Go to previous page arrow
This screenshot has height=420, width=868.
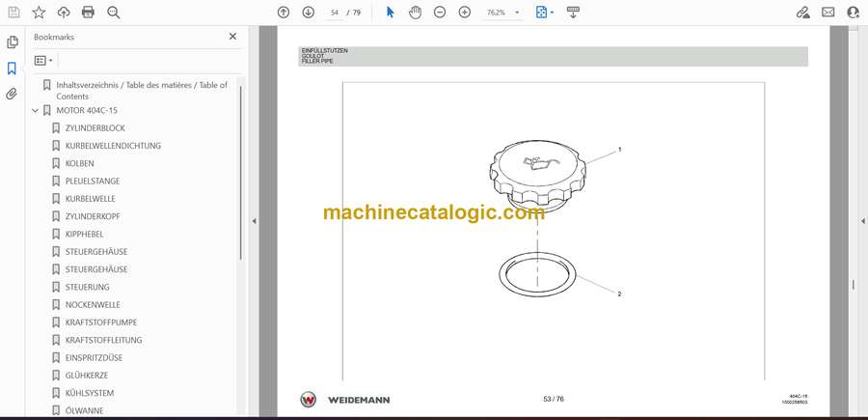[283, 13]
